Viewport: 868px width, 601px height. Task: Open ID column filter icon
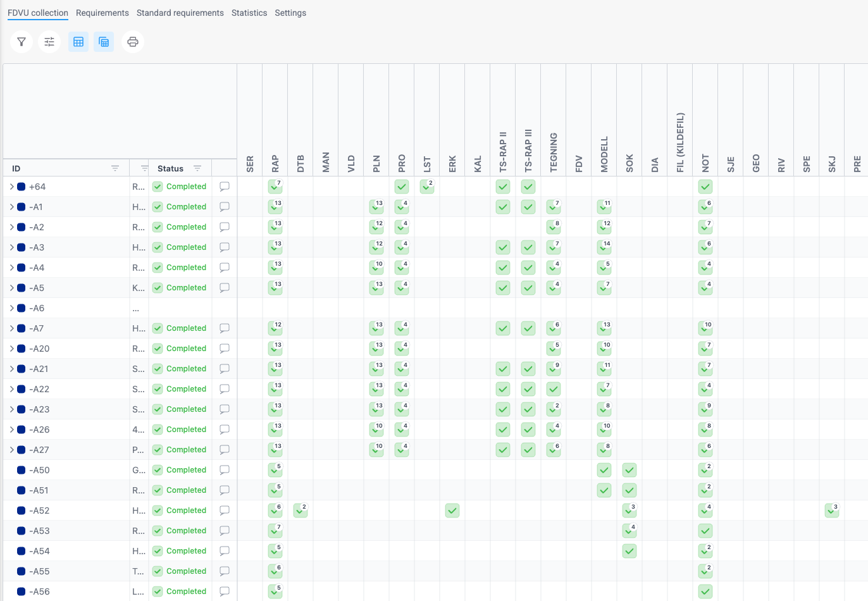(115, 168)
